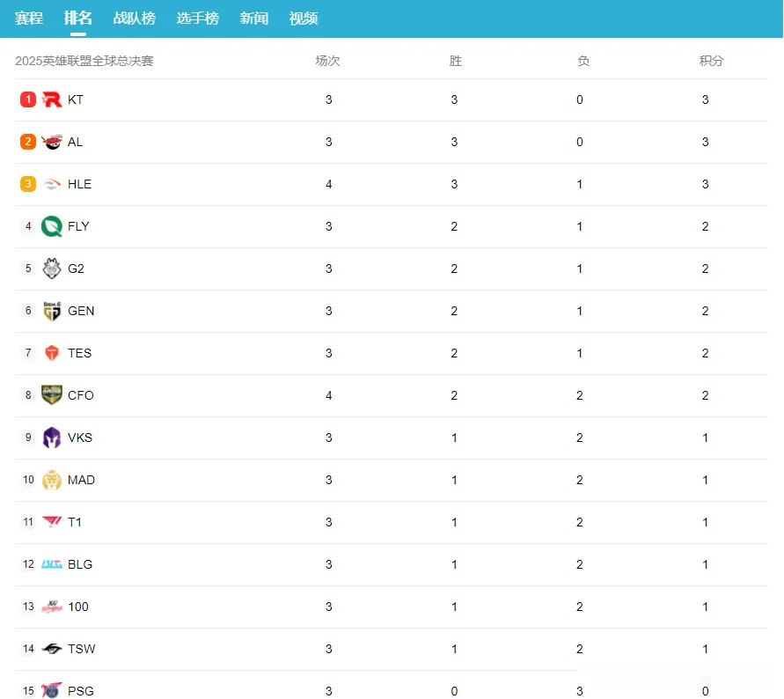Select the HLE team logo
Viewport: 784px width, 699px height.
tap(52, 184)
